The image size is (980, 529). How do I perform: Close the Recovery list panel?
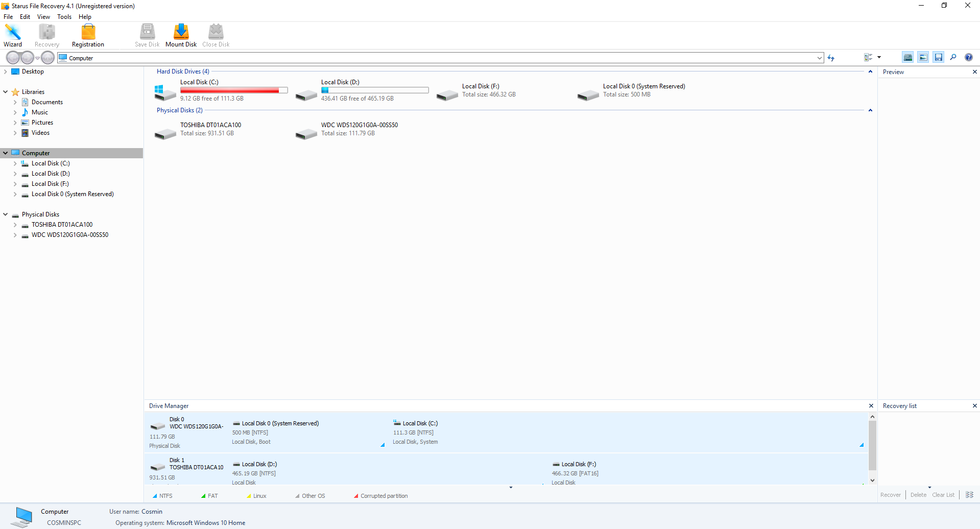pyautogui.click(x=974, y=406)
